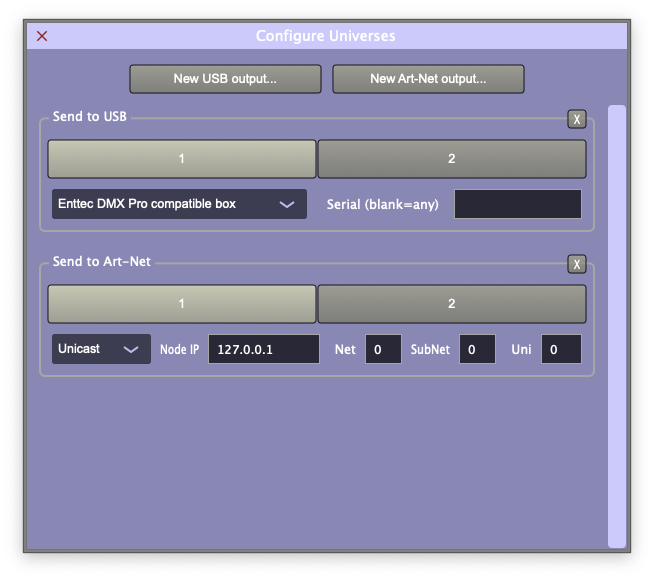
Task: Click the Net value field
Action: point(383,349)
